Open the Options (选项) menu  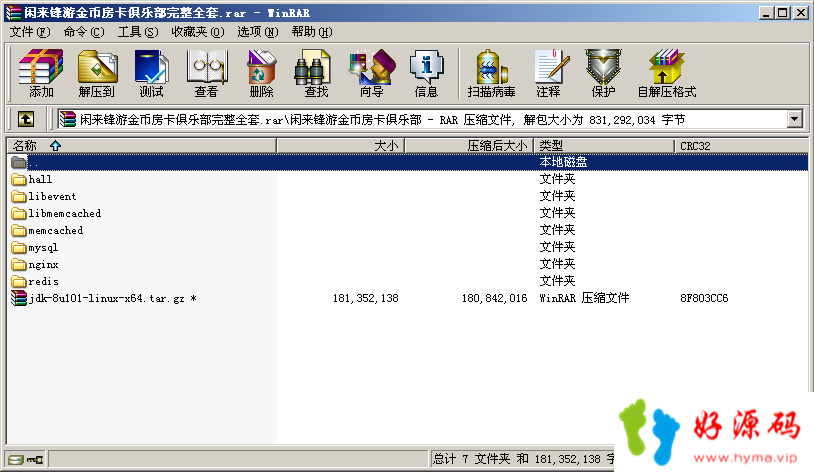[257, 32]
